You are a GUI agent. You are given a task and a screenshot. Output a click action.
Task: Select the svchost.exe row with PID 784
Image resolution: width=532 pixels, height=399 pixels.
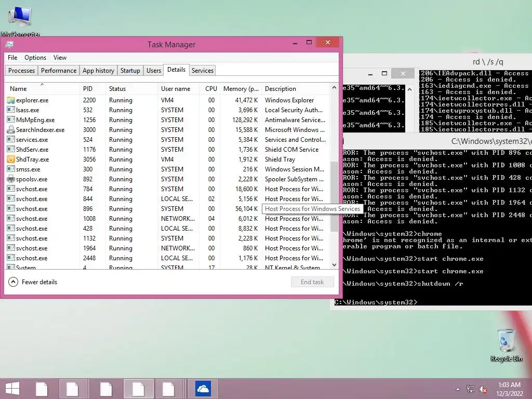pyautogui.click(x=168, y=189)
